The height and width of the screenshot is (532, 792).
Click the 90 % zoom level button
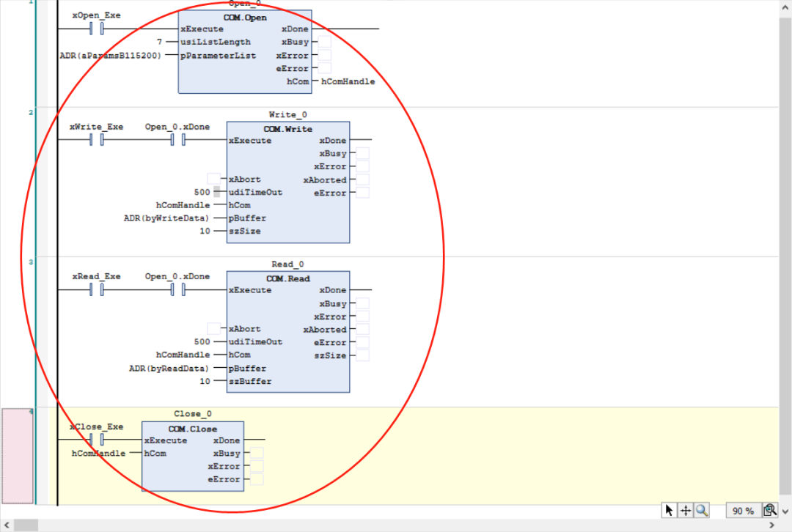coord(742,511)
